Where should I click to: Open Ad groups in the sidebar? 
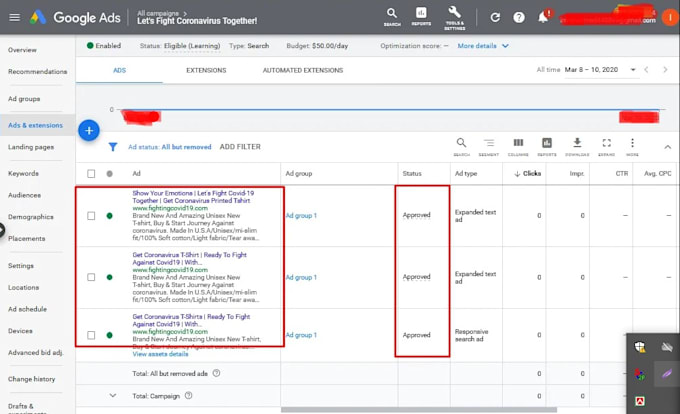[24, 99]
